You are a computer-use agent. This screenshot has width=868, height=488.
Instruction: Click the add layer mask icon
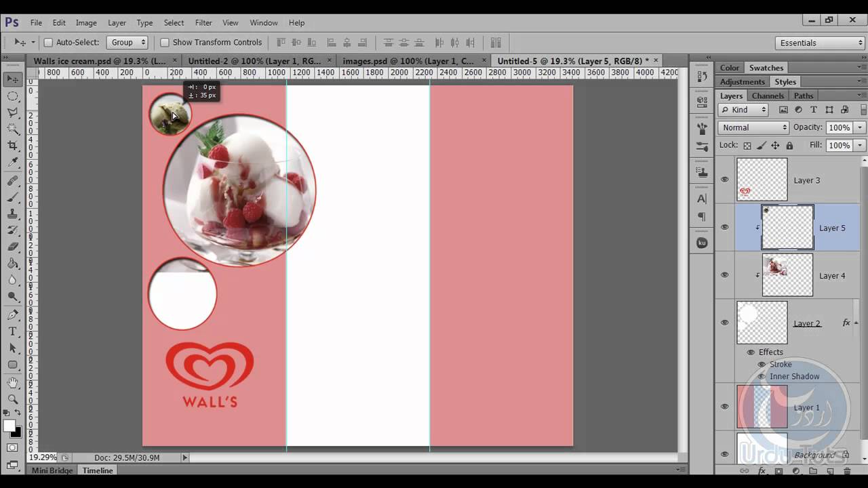(x=778, y=471)
